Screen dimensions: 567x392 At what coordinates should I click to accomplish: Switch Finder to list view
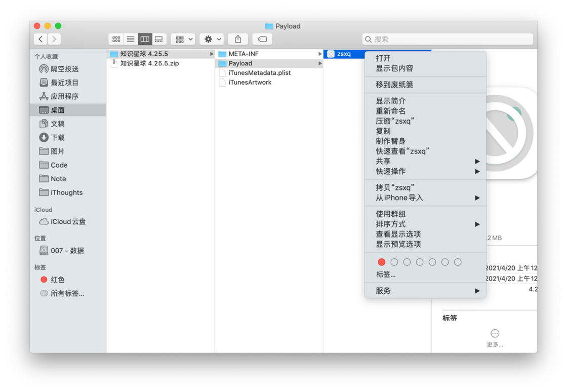(x=131, y=39)
